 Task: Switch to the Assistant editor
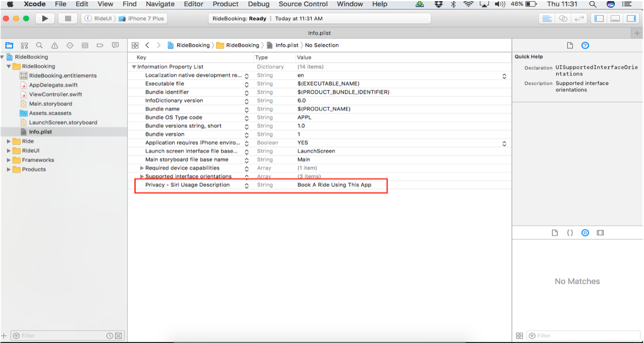563,19
